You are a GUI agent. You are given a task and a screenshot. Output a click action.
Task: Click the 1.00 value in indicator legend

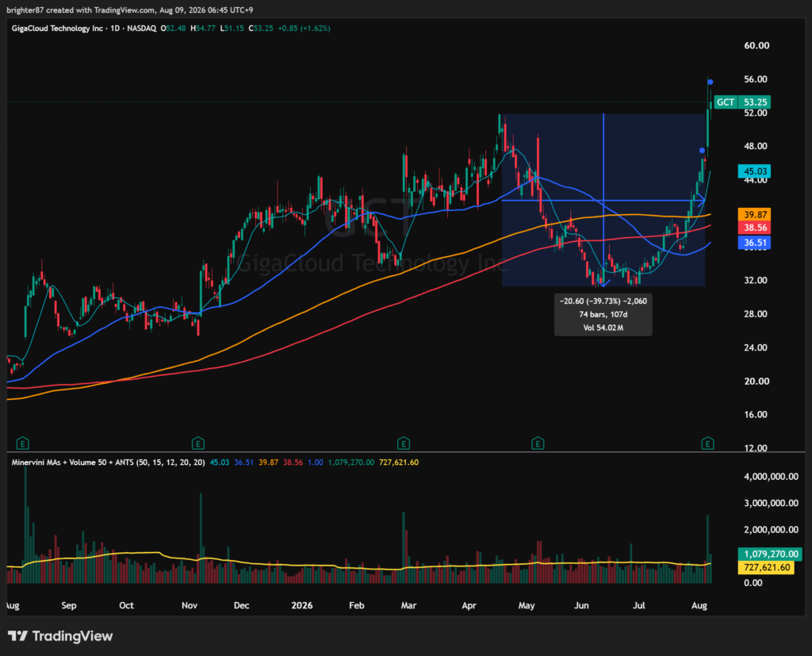coord(316,462)
